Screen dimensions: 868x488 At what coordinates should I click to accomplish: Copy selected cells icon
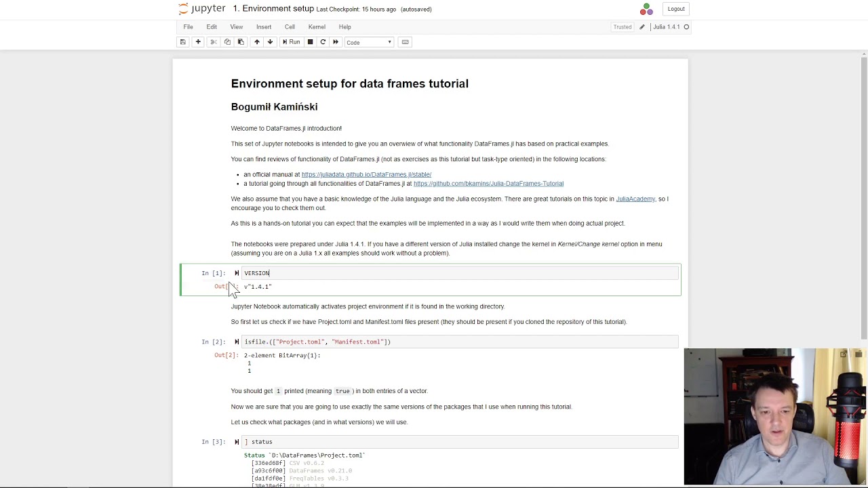point(227,42)
